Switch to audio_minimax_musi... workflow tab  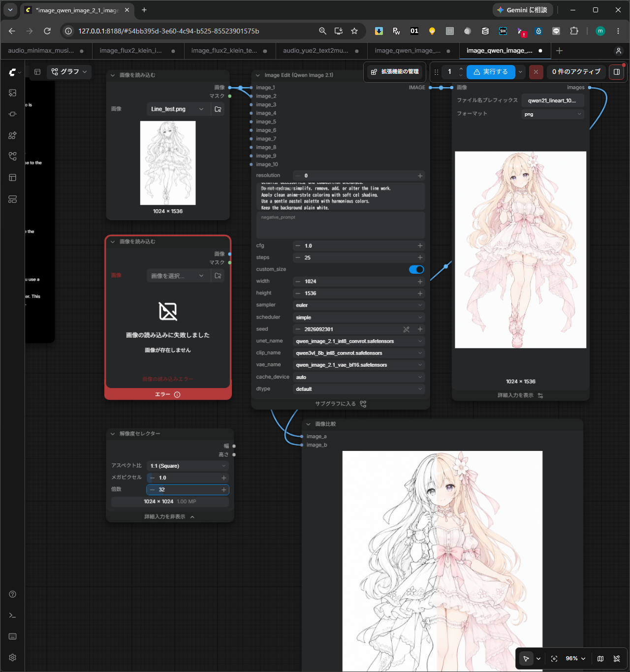click(x=46, y=51)
